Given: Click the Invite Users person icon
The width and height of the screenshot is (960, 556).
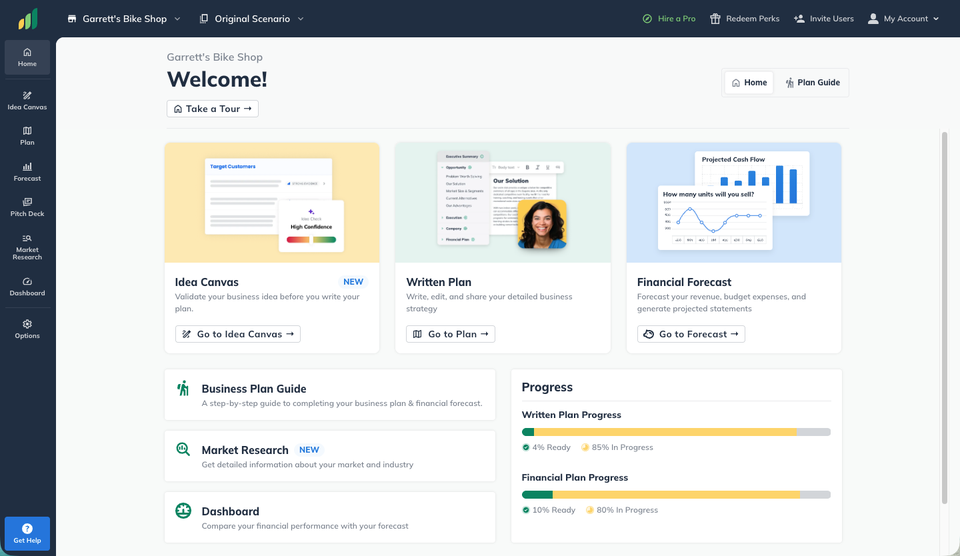Looking at the screenshot, I should 799,19.
